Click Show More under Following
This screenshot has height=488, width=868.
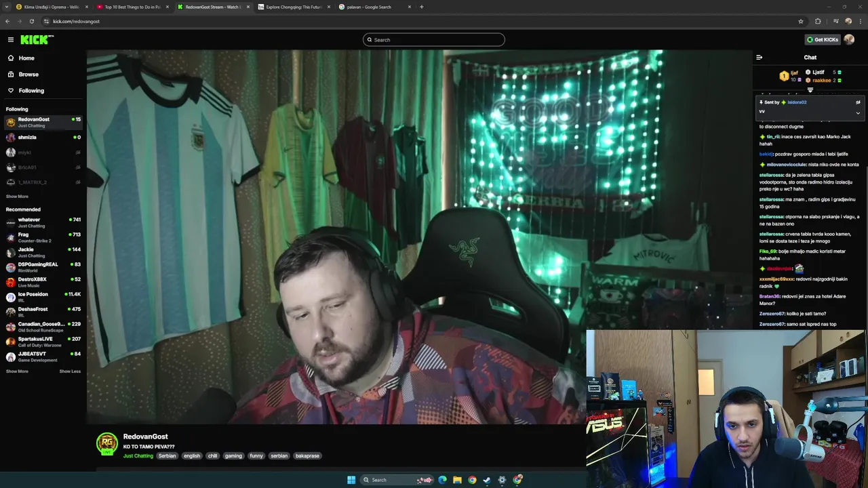click(x=17, y=197)
